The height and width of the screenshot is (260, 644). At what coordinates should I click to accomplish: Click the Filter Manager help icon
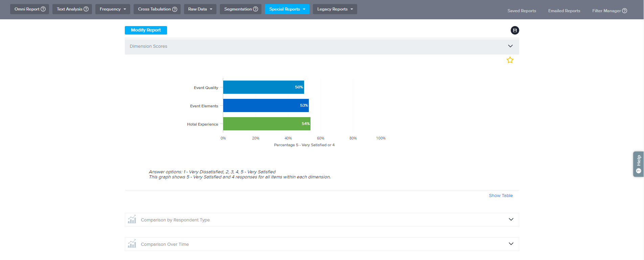(x=624, y=11)
